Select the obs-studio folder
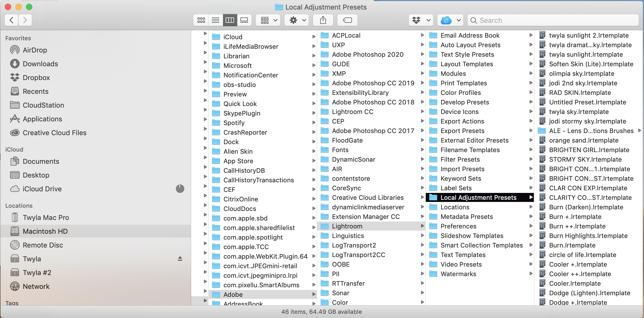This screenshot has height=318, width=644. click(239, 85)
